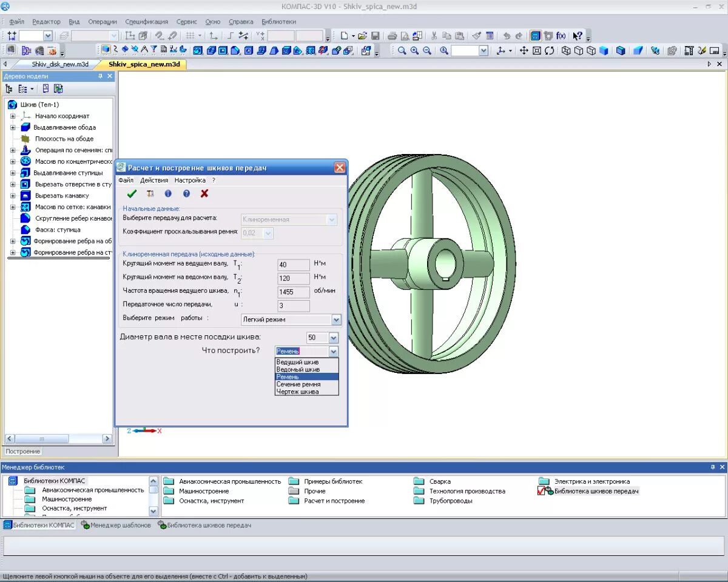Switch to solid blue shaded display icon

(604, 51)
